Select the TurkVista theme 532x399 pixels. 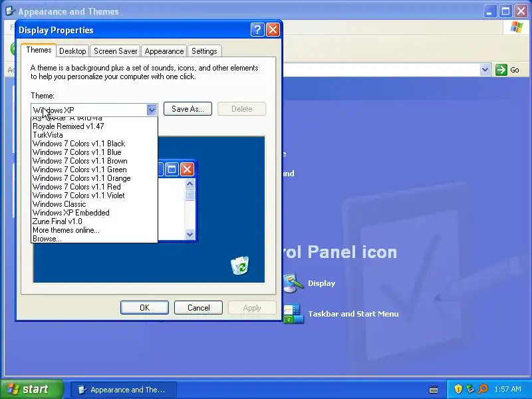[x=94, y=135]
